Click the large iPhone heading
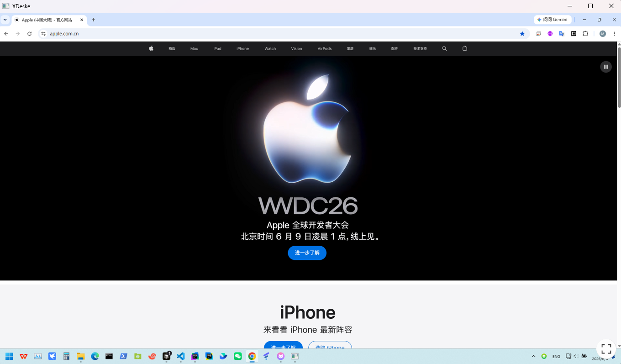The height and width of the screenshot is (364, 621). [308, 312]
